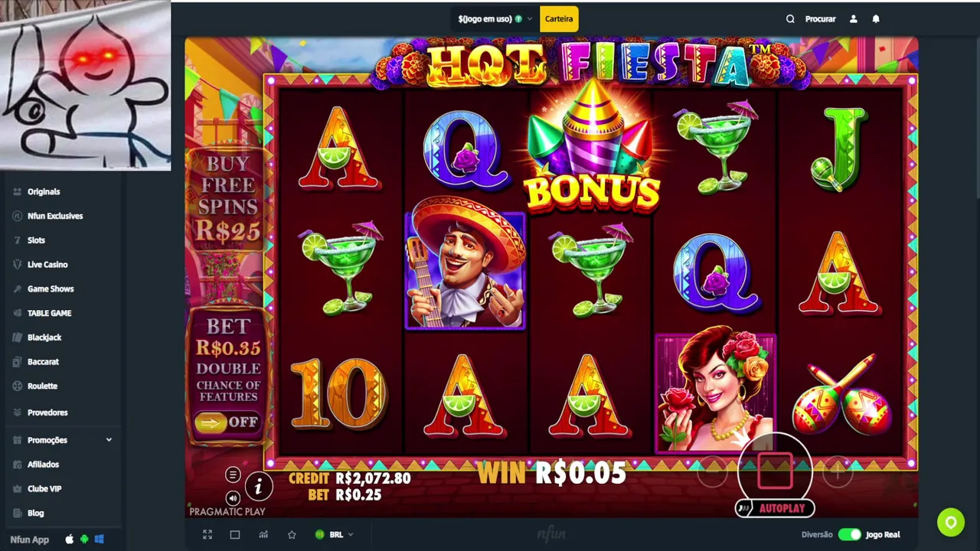Open Live Casino in sidebar

click(47, 265)
